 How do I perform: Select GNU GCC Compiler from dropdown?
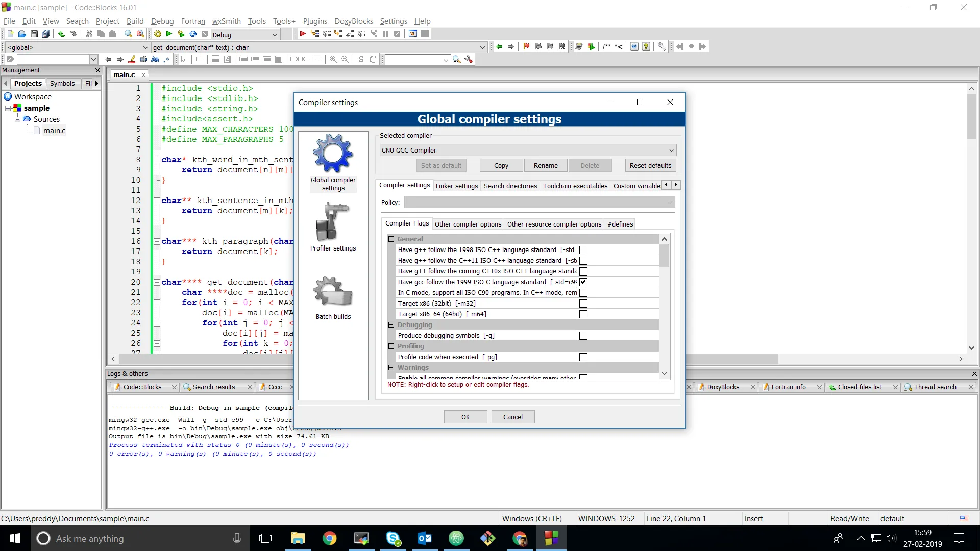(x=527, y=149)
